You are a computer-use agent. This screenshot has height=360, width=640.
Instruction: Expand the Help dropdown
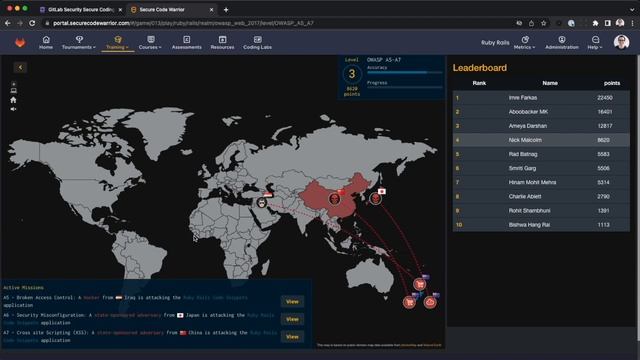coord(595,42)
